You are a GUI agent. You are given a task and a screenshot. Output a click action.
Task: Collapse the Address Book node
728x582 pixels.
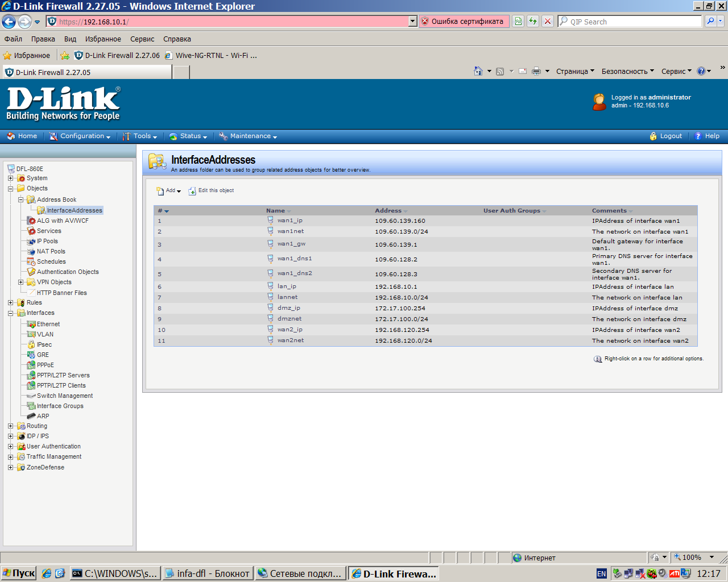click(x=20, y=199)
